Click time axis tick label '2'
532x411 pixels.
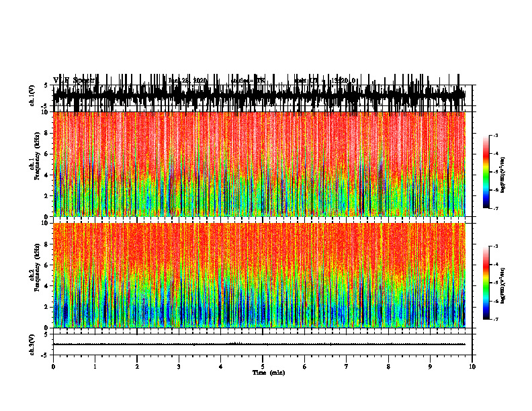tap(137, 367)
